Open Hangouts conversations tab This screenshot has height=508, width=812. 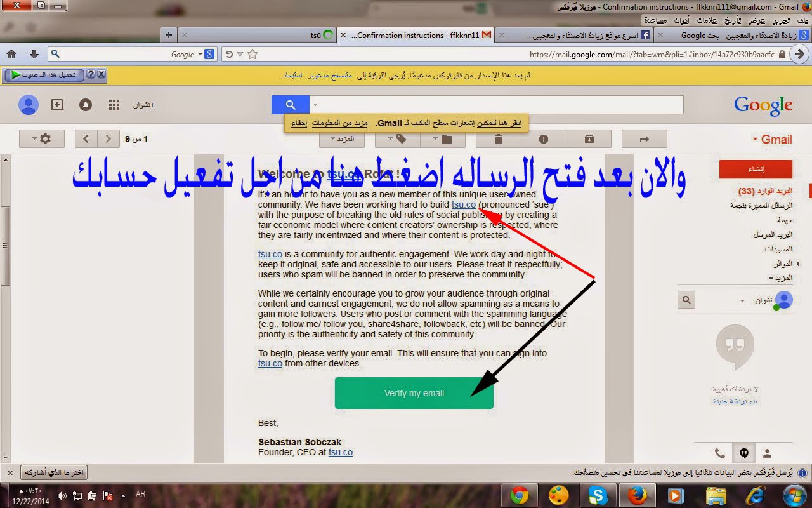(743, 453)
